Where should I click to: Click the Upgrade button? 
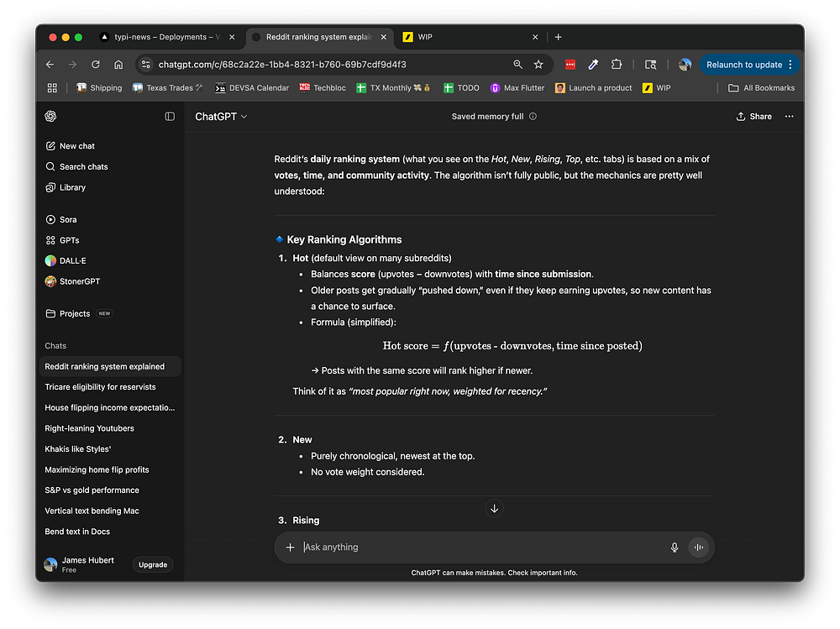[x=153, y=565]
